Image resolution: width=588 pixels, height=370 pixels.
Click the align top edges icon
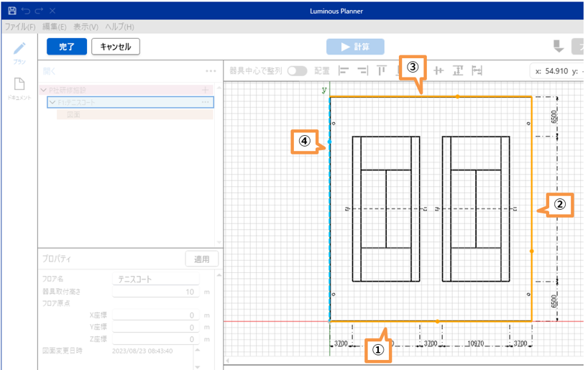pyautogui.click(x=382, y=70)
